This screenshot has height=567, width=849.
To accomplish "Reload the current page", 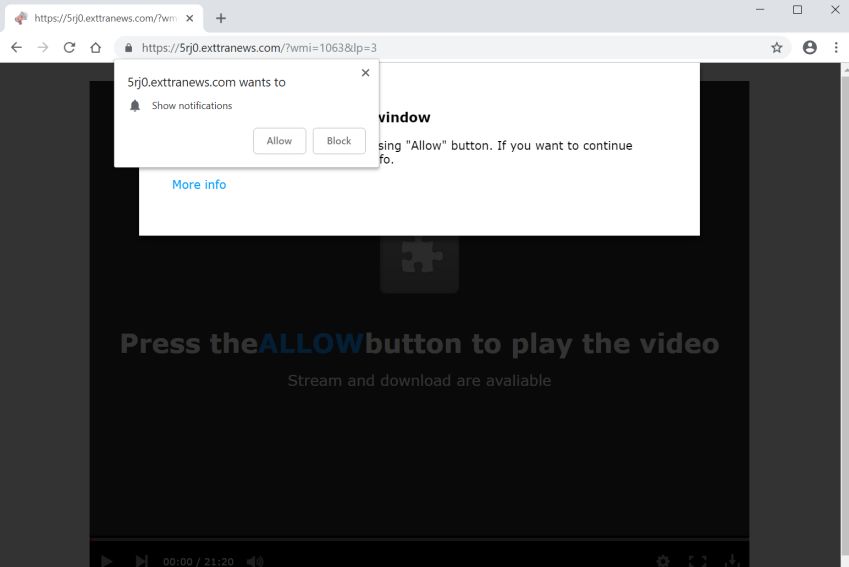I will (69, 48).
